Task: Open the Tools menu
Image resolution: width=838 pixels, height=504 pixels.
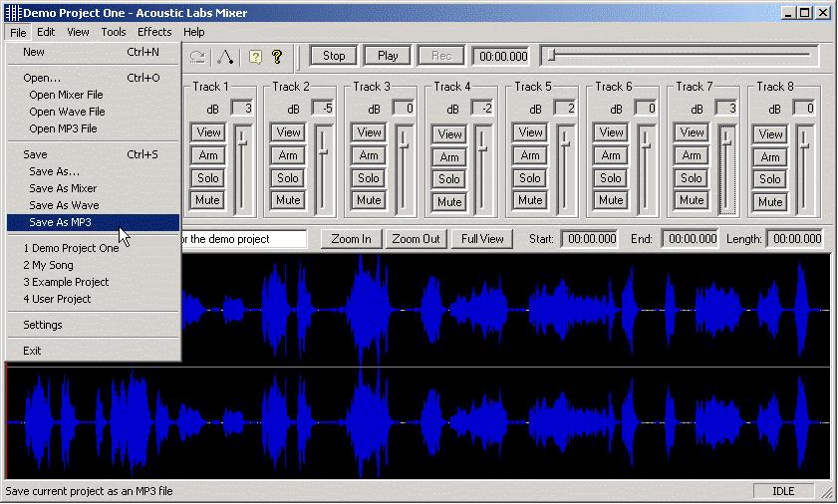Action: pyautogui.click(x=114, y=32)
